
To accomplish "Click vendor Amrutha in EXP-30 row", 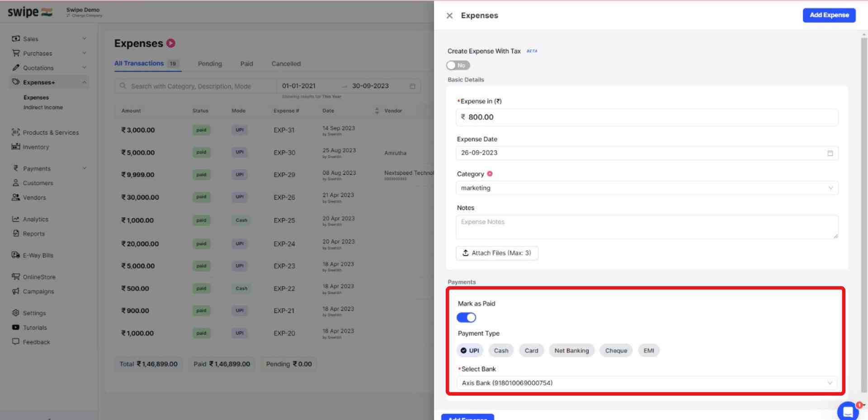I will click(x=395, y=153).
